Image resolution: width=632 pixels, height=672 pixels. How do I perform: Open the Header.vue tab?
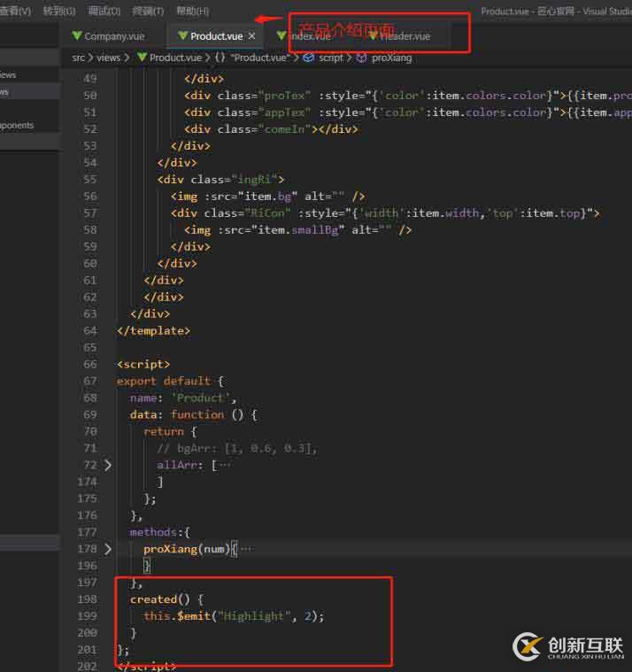(405, 36)
